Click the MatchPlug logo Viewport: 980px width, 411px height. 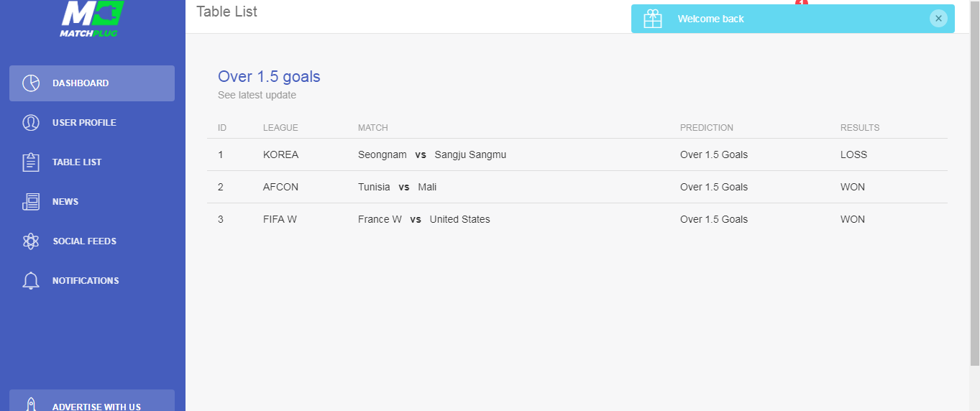click(x=92, y=19)
